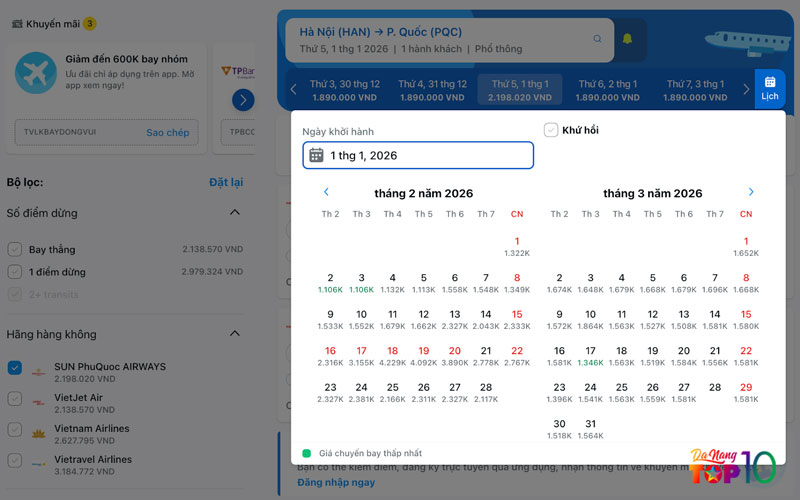The width and height of the screenshot is (800, 500).
Task: Click the VietJet Air logo
Action: point(39,403)
